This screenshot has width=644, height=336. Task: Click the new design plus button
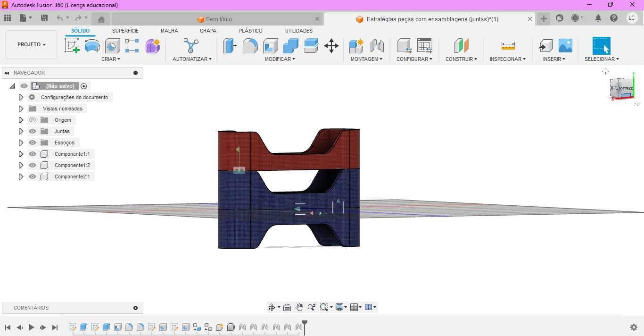[544, 18]
